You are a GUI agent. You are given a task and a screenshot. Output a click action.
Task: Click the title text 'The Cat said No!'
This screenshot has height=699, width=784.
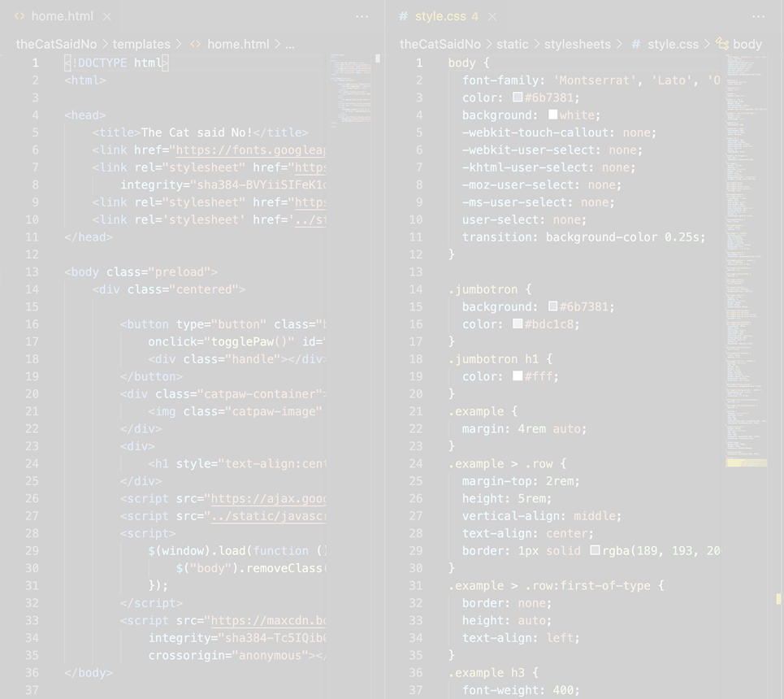(x=197, y=132)
